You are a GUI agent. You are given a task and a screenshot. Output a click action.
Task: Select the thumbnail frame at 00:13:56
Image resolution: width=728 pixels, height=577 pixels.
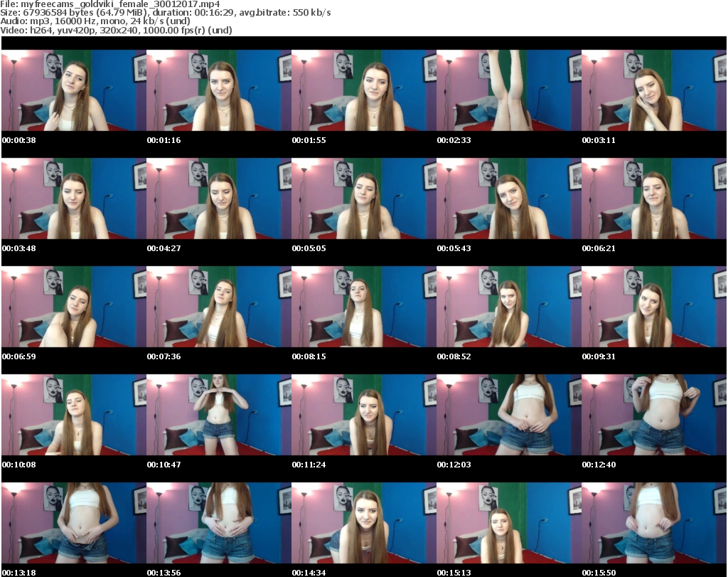[x=219, y=523]
